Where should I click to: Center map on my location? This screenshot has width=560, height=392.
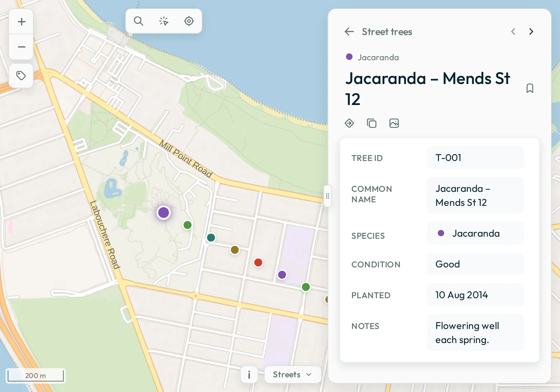click(x=189, y=21)
